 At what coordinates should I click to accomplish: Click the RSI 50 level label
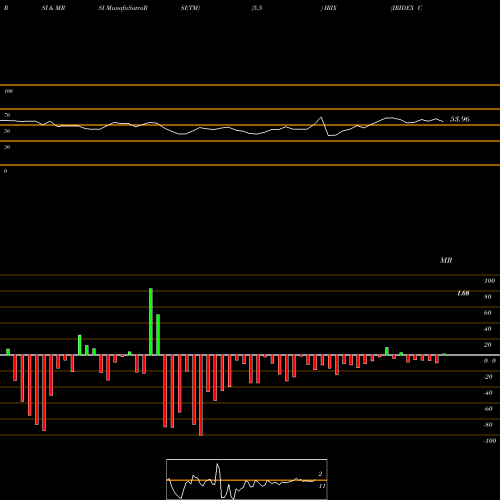click(7, 131)
